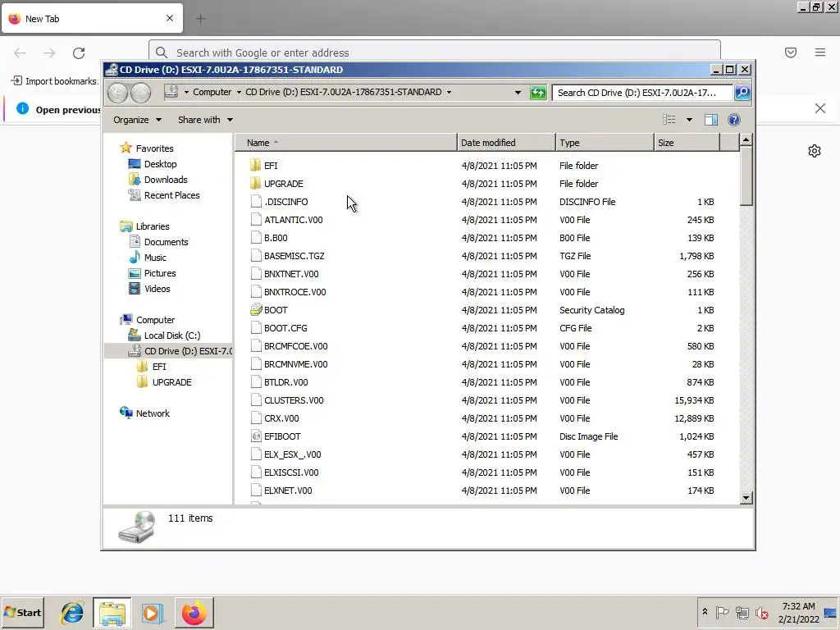
Task: Click Windows Explorer taskbar icon
Action: pyautogui.click(x=112, y=612)
